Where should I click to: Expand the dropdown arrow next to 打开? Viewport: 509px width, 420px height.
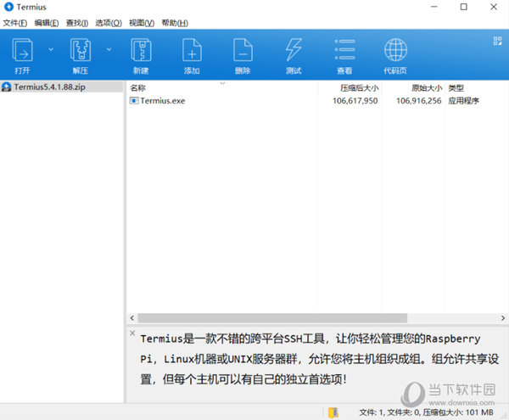click(x=51, y=49)
